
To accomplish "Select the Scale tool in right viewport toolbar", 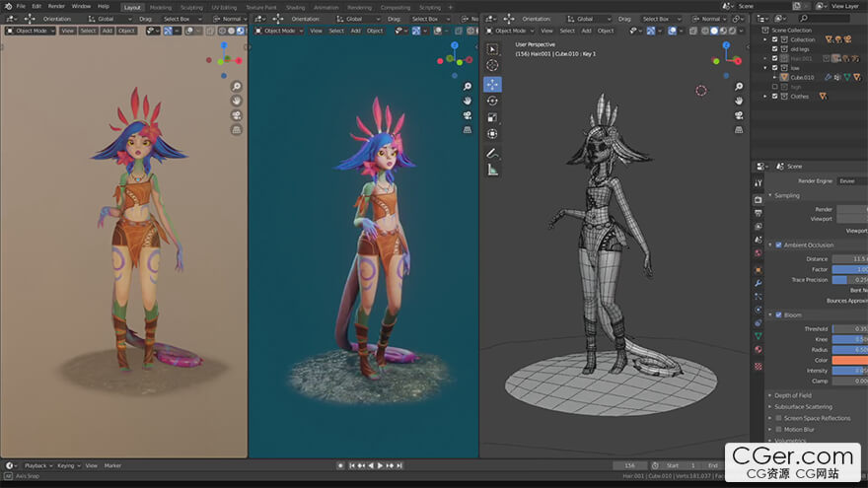I will click(492, 117).
